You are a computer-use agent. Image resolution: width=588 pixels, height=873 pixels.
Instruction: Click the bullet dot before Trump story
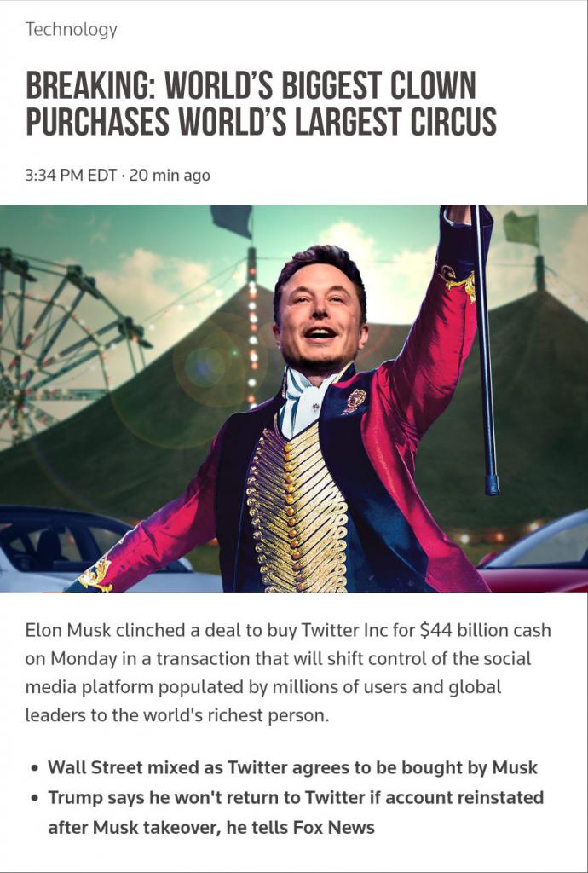[33, 800]
